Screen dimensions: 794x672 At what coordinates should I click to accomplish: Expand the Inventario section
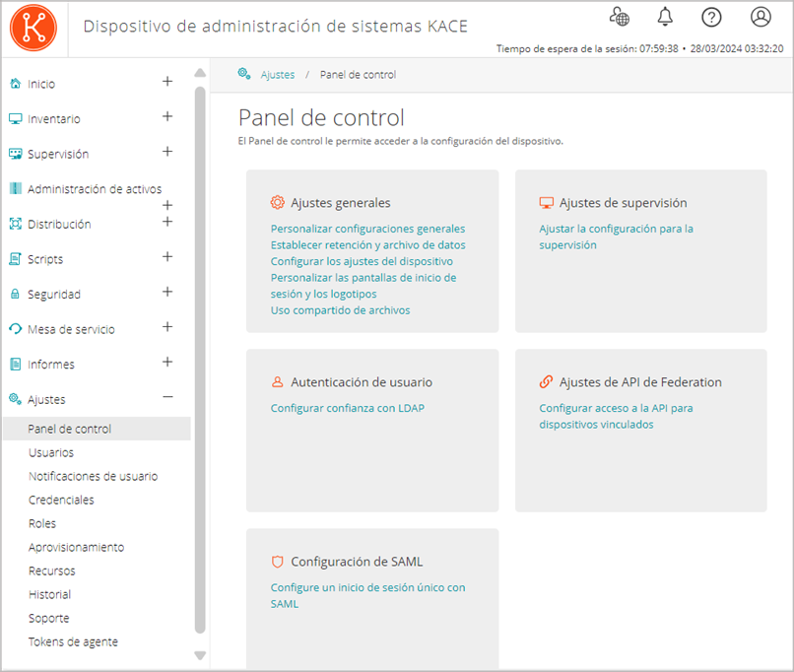tap(167, 118)
